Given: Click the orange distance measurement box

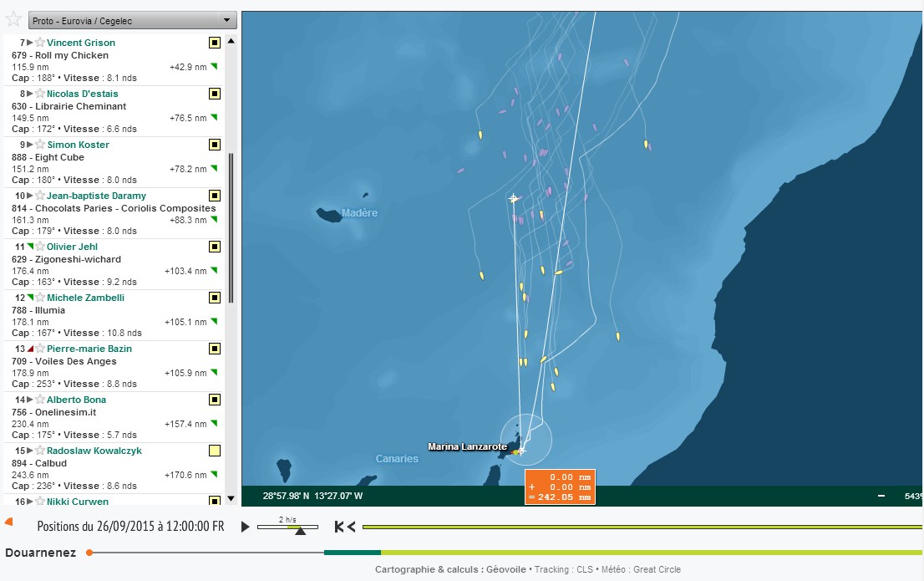Looking at the screenshot, I should click(560, 487).
